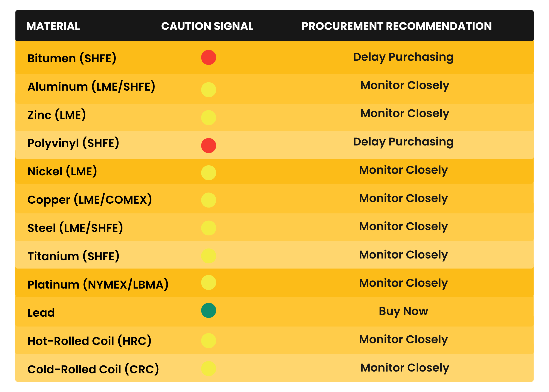Click the Cold-Rolled Coil caution signal dot
This screenshot has width=549, height=392.
click(x=208, y=368)
